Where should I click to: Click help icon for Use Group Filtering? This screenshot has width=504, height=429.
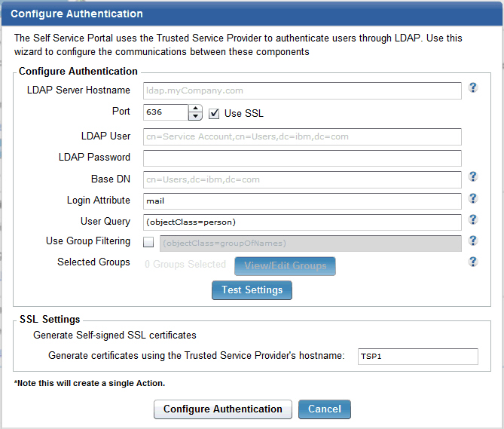pos(473,241)
